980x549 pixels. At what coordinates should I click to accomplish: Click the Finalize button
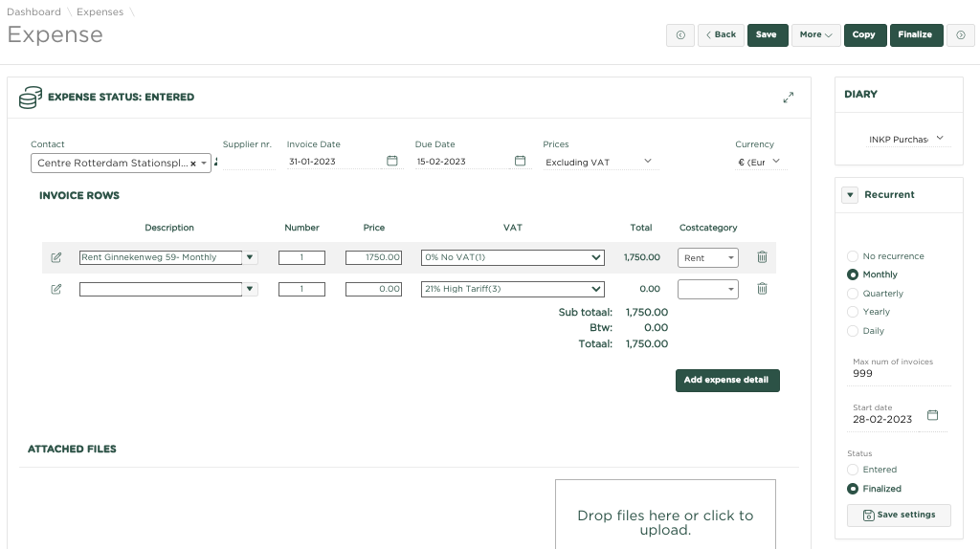[916, 35]
